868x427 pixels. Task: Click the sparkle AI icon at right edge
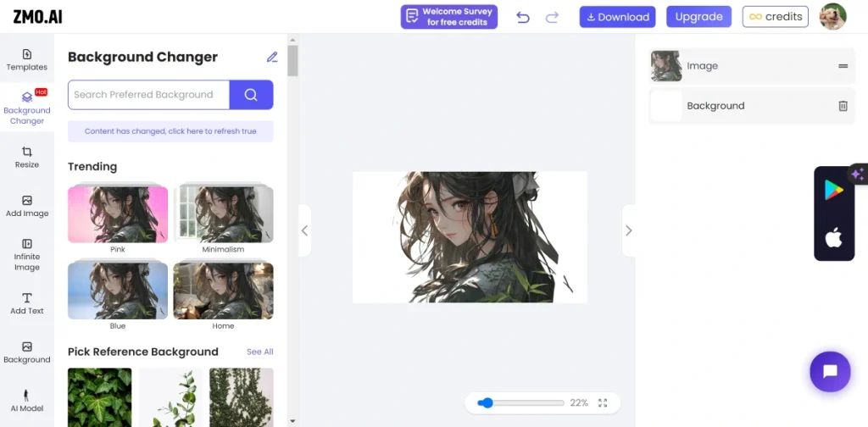point(858,175)
